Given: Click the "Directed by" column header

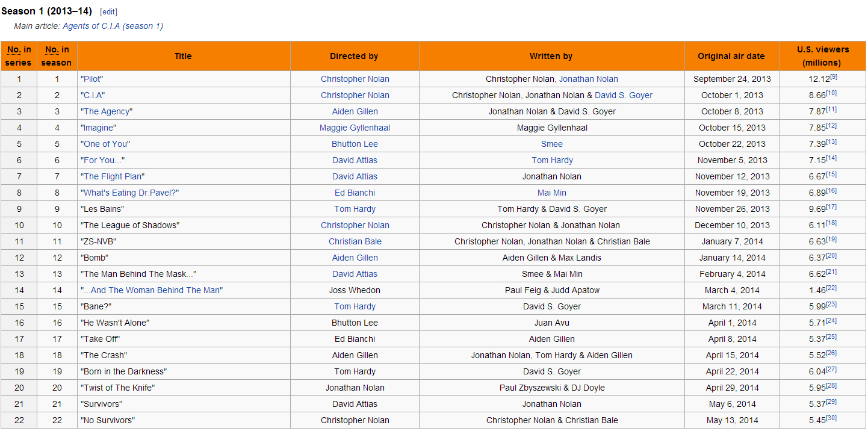Looking at the screenshot, I should [355, 56].
